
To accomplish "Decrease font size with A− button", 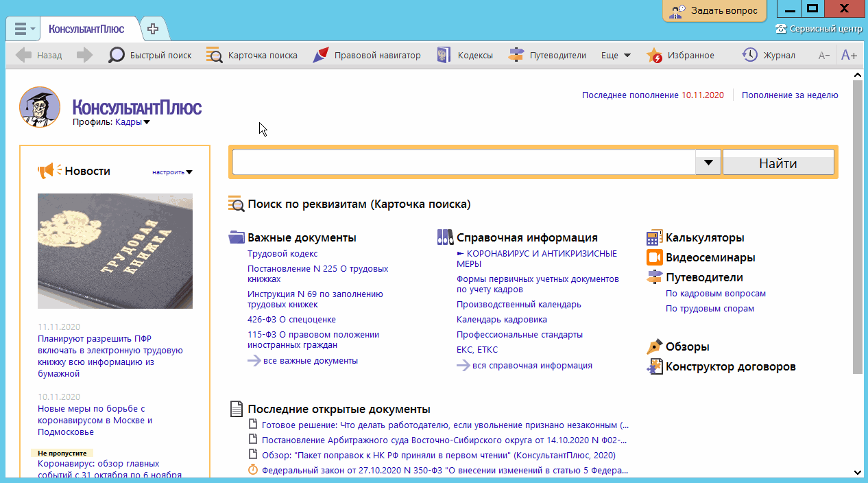I will [824, 56].
